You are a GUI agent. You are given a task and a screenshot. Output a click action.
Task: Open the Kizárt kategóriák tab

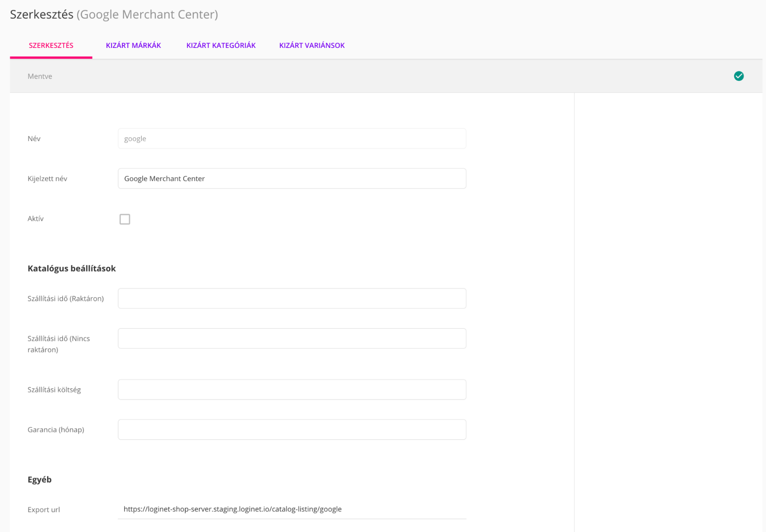[x=221, y=45]
